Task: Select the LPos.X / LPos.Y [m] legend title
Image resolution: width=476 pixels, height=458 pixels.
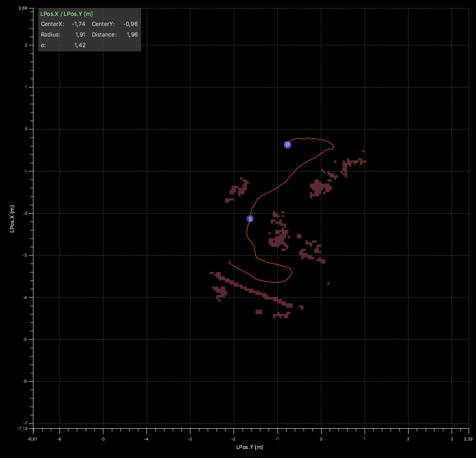Action: click(66, 14)
